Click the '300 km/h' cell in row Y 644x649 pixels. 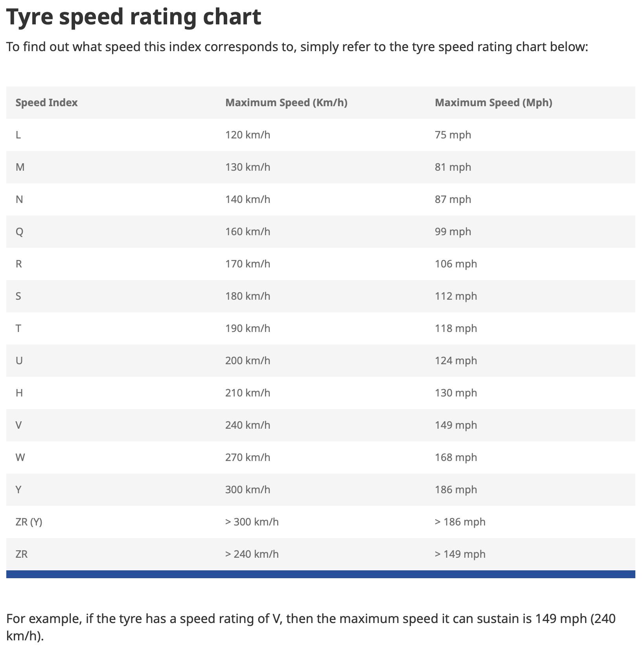tap(248, 490)
